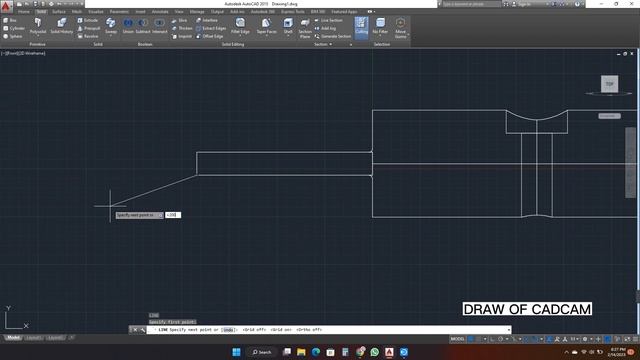
Task: Open the Mesh ribbon tab
Action: pos(77,12)
